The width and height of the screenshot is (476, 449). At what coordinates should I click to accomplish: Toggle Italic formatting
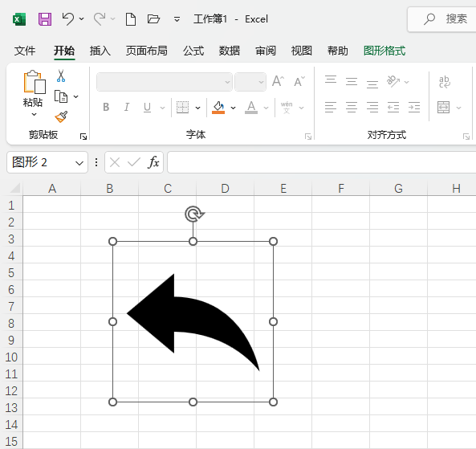coord(127,108)
